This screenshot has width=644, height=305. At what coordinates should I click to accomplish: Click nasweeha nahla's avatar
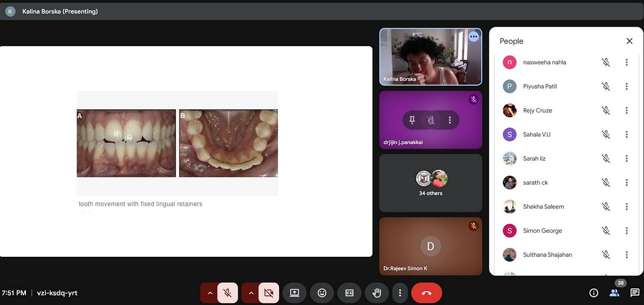coord(509,63)
